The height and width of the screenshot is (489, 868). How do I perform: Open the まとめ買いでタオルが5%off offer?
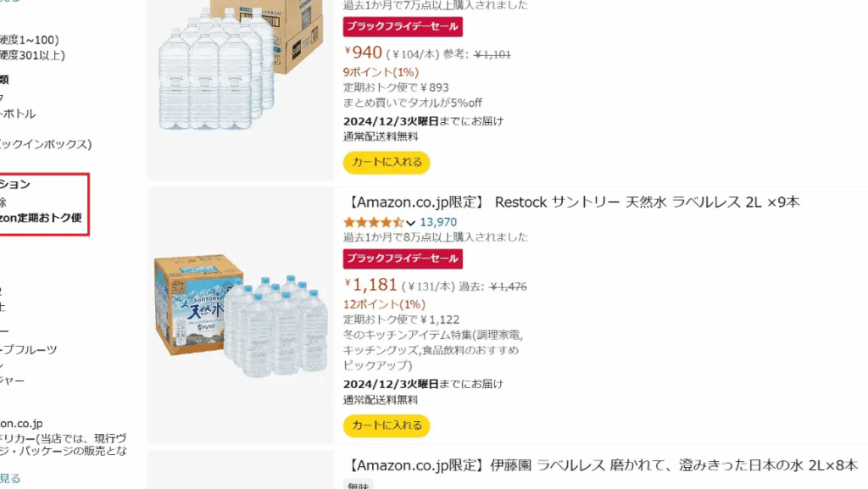(x=412, y=103)
